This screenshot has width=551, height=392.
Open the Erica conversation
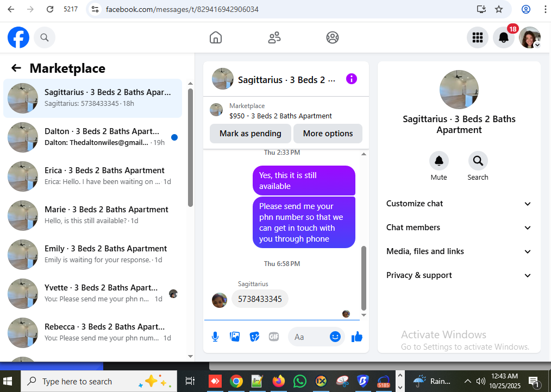(93, 176)
